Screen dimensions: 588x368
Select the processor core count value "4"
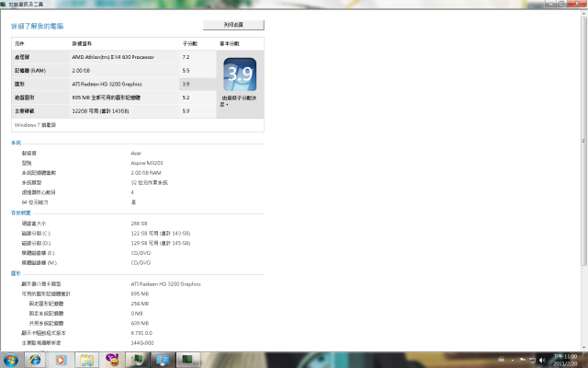coord(132,192)
